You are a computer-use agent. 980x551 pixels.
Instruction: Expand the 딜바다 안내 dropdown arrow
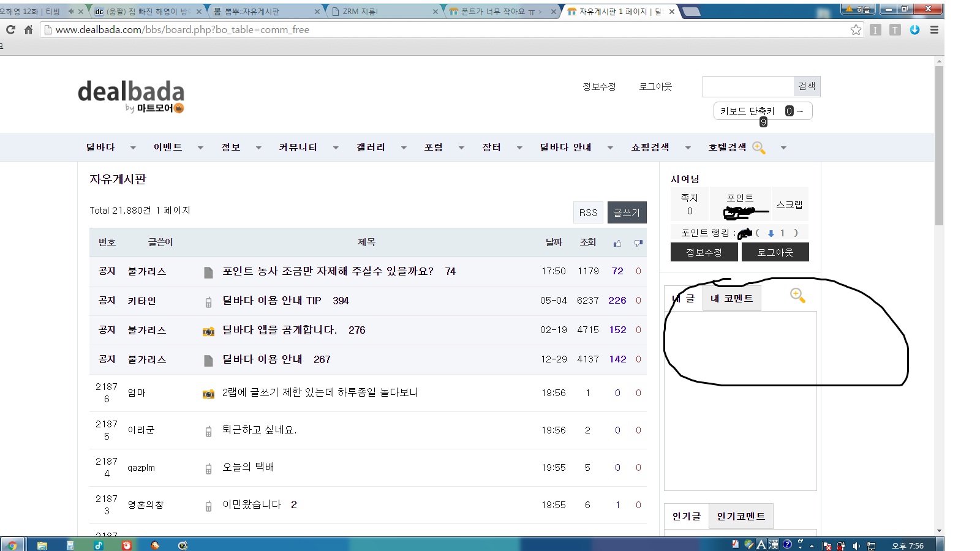[610, 148]
